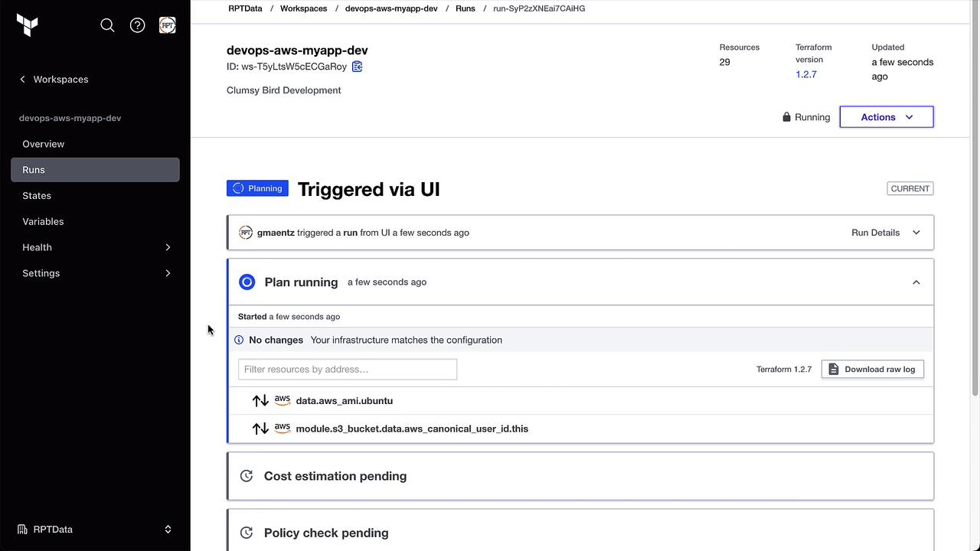Image resolution: width=980 pixels, height=551 pixels.
Task: Click the AWS icon beside data.aws_ami.ubuntu
Action: point(283,400)
